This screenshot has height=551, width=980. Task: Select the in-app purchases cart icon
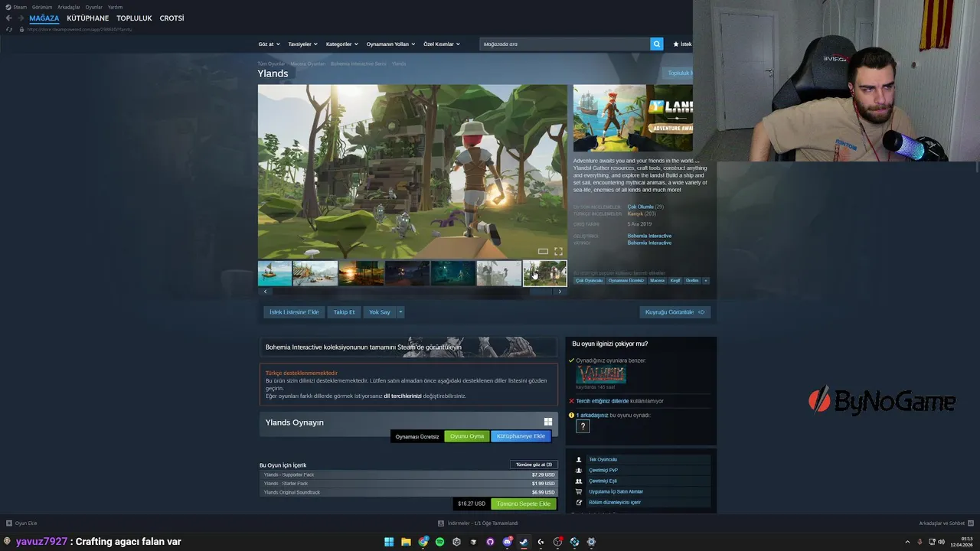pos(579,491)
